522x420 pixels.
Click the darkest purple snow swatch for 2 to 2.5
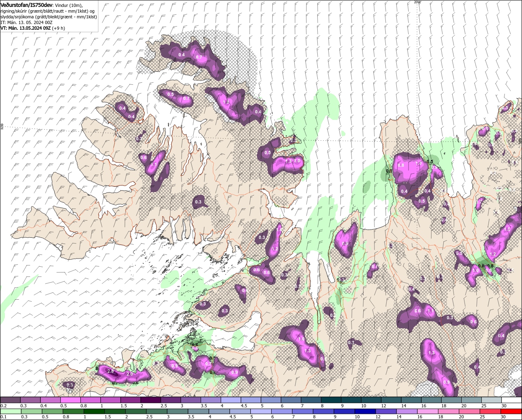[x=151, y=400]
